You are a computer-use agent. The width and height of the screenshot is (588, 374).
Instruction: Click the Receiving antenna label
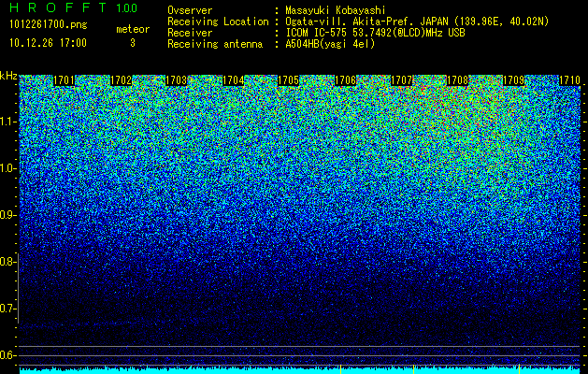(x=215, y=44)
